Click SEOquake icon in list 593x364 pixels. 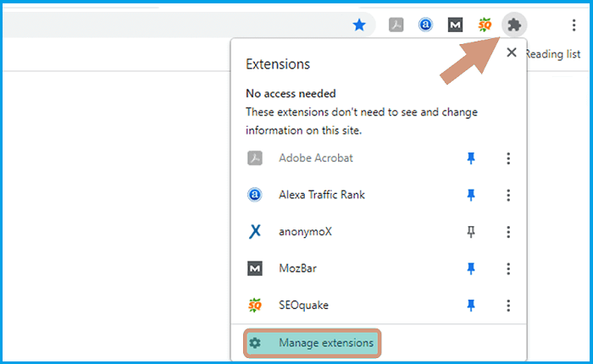coord(255,305)
